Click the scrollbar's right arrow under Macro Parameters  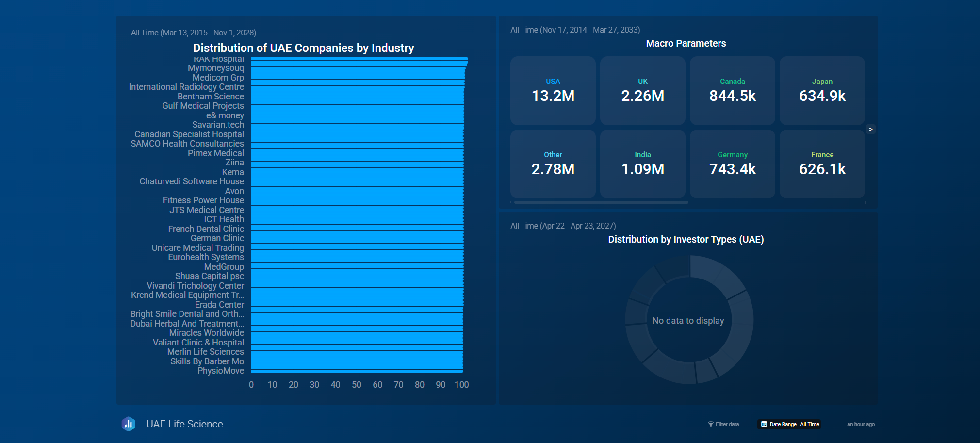coord(866,202)
